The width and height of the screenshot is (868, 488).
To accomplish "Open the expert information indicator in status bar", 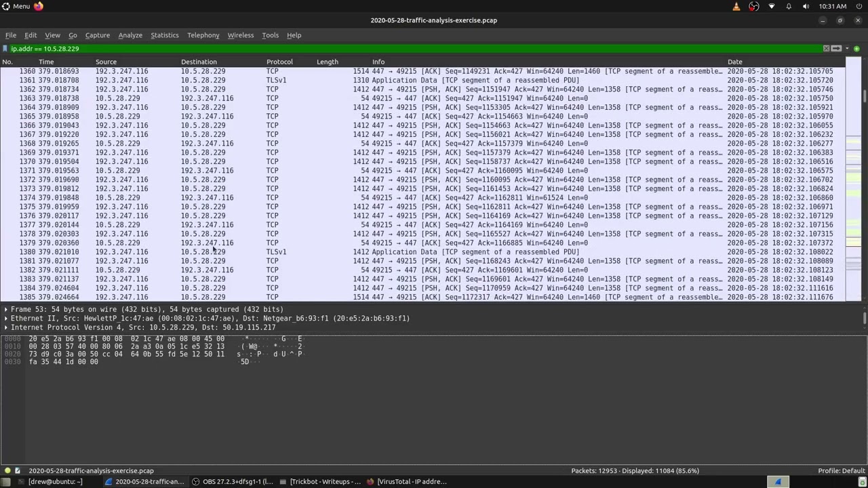I will click(7, 470).
